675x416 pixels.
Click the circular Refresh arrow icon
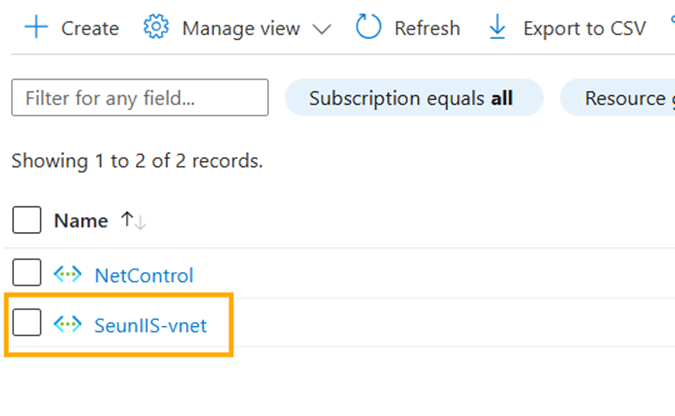pyautogui.click(x=369, y=28)
